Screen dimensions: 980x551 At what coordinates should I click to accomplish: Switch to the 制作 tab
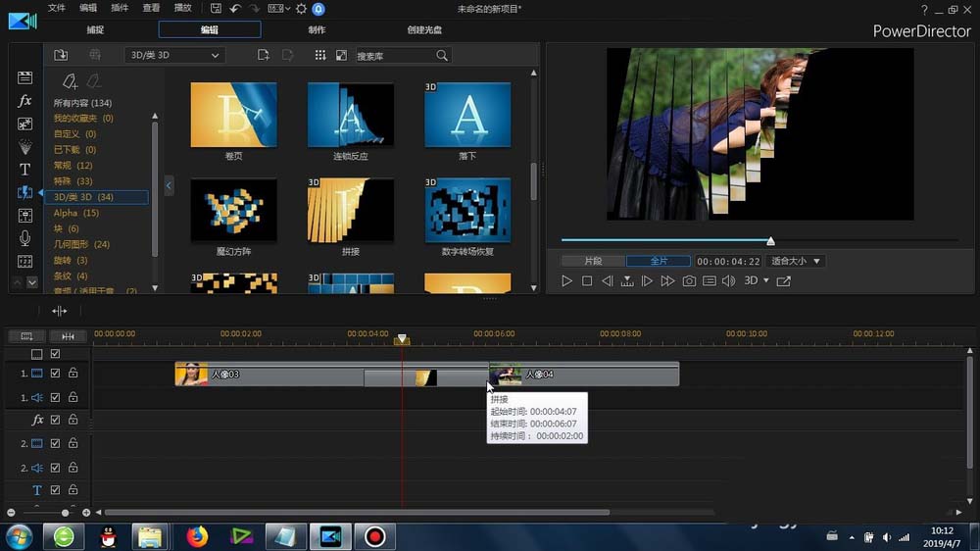pyautogui.click(x=317, y=29)
